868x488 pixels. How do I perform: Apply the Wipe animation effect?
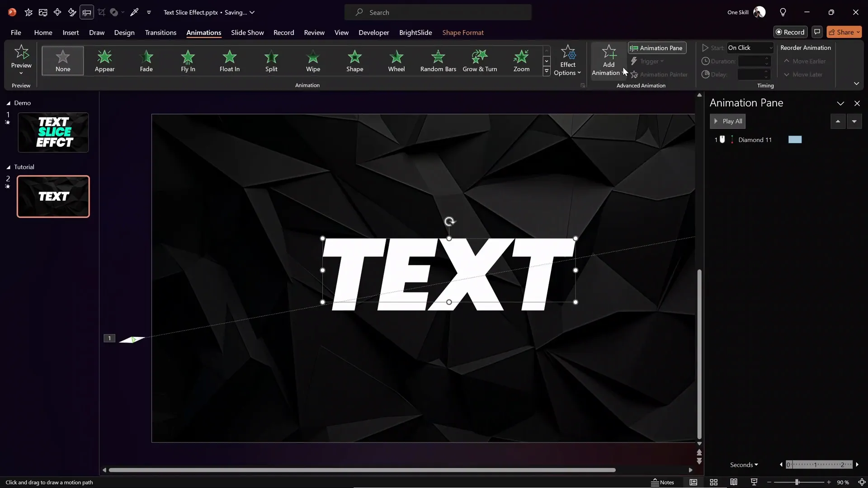pos(313,61)
